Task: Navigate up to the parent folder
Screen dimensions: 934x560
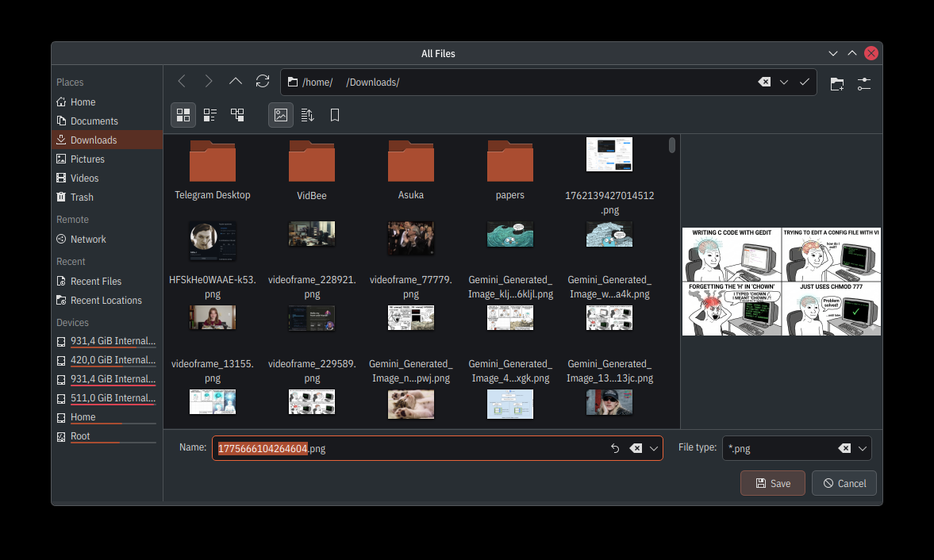Action: point(236,82)
